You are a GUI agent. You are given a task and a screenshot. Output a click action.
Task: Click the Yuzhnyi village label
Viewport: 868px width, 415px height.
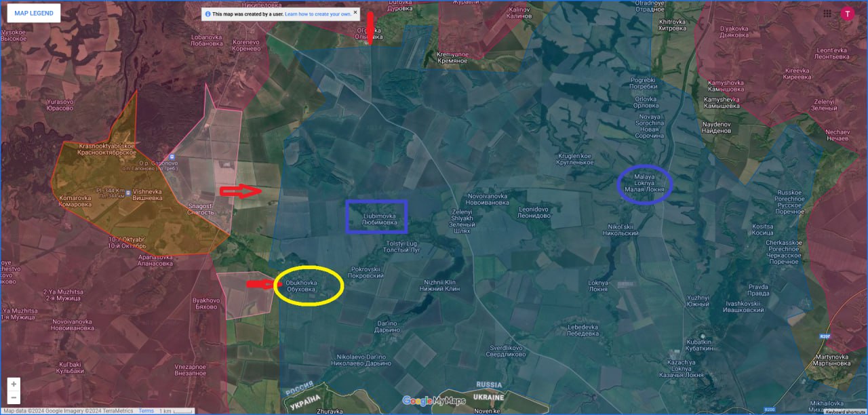point(698,300)
